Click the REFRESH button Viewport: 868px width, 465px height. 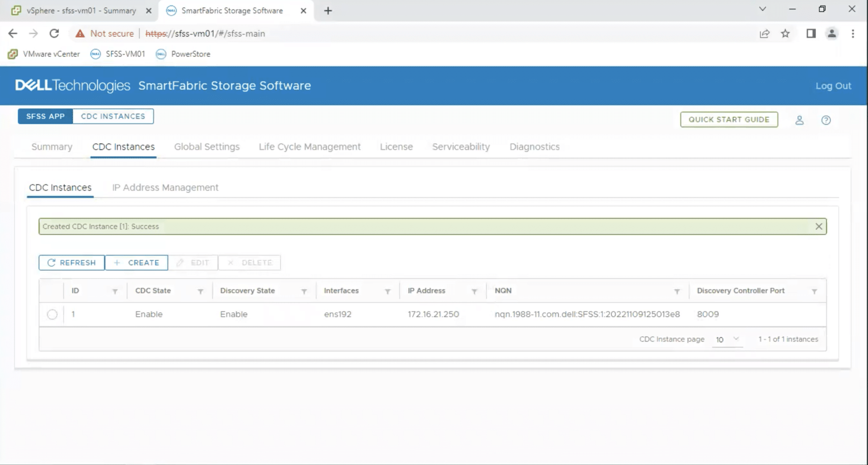[x=71, y=263]
